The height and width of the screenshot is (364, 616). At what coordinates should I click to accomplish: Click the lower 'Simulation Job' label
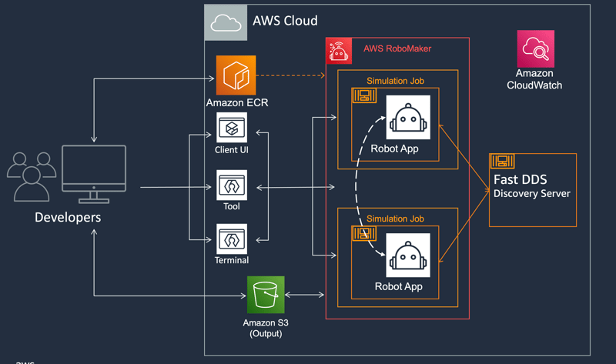(395, 219)
